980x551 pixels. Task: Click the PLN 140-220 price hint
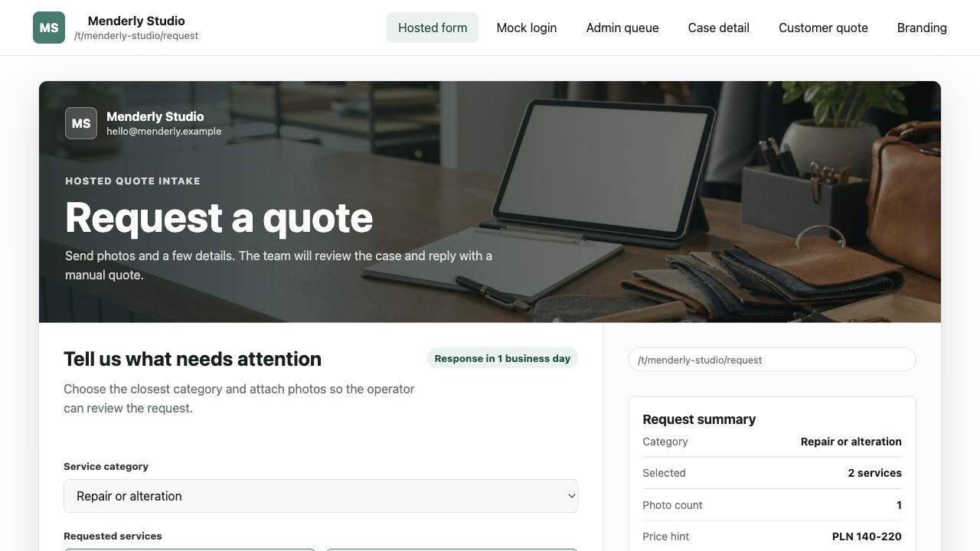[867, 536]
